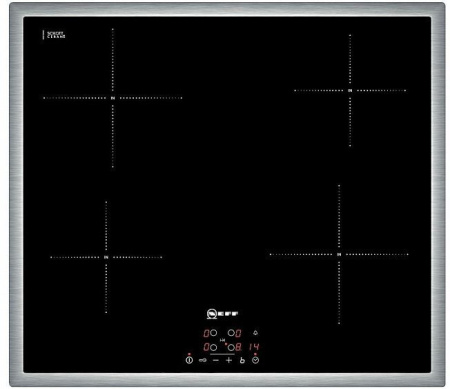The height and width of the screenshot is (389, 450).
Task: Touch the center of the front-left cooking zone
Action: click(106, 257)
